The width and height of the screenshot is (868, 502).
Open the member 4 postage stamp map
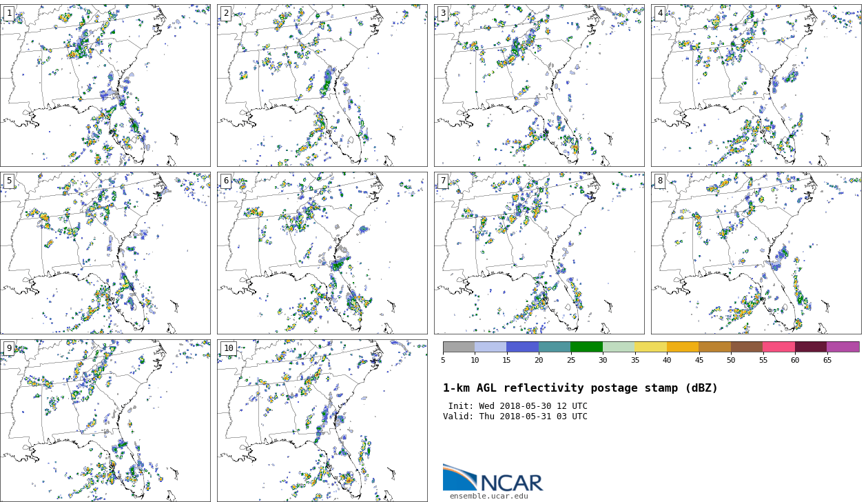point(756,86)
